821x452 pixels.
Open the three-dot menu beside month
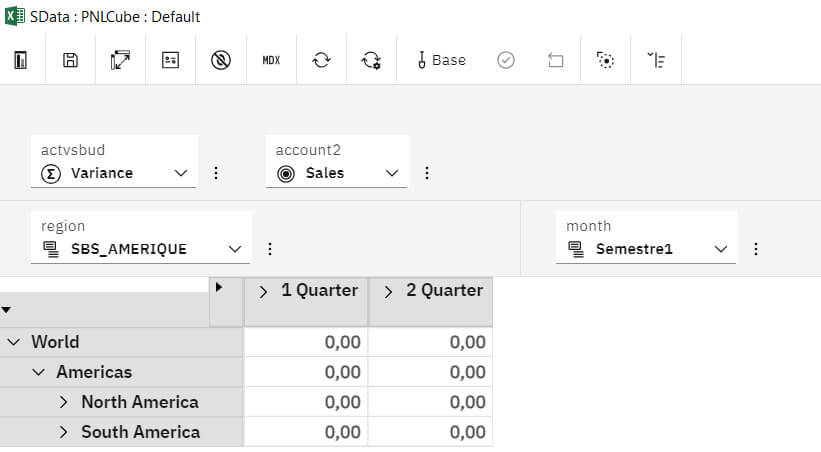756,249
